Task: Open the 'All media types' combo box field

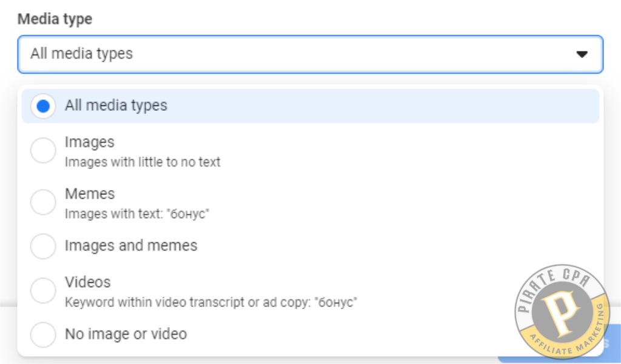Action: [310, 54]
